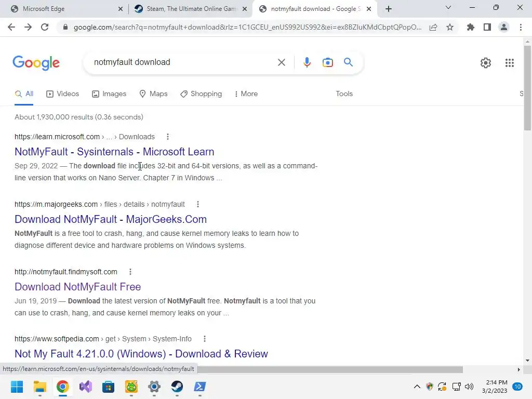Bookmark this tab with the star

450,27
